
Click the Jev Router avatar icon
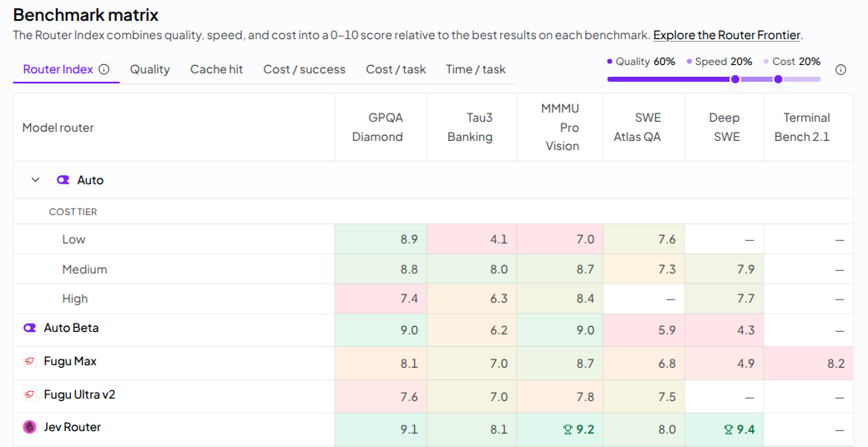point(29,427)
